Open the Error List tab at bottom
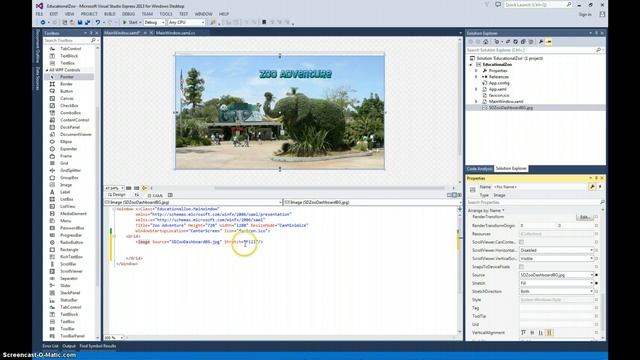Screen dimensions: 640x360 [50, 346]
